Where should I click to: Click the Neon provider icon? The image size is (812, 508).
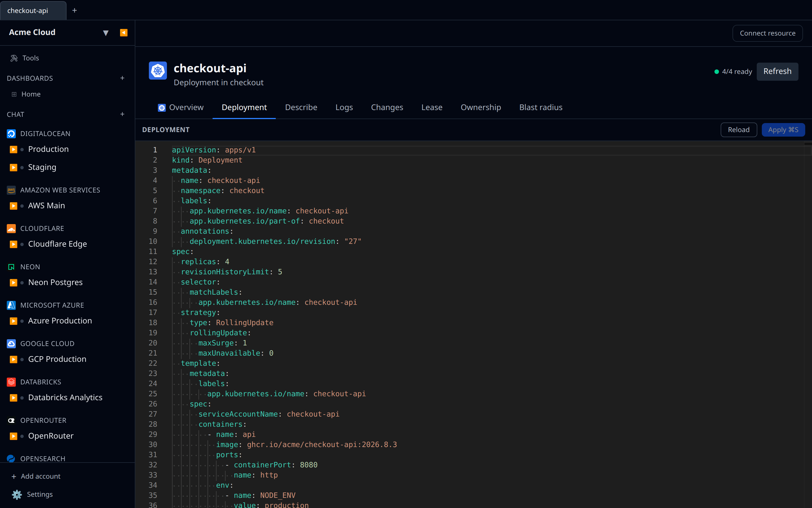click(x=11, y=267)
